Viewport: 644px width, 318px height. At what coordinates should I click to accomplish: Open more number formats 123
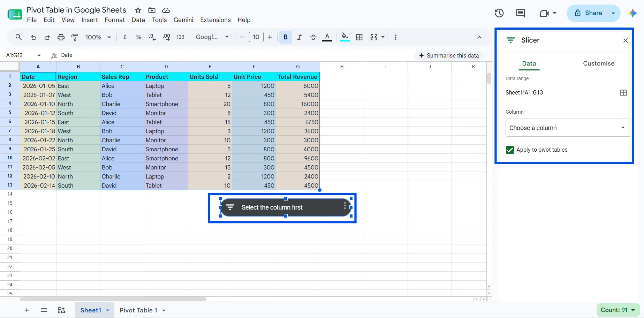[x=180, y=37]
